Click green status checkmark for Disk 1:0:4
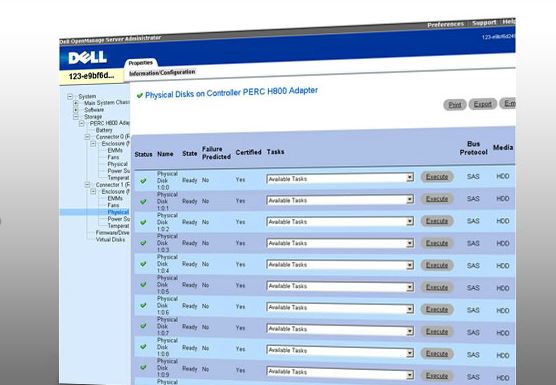Image resolution: width=556 pixels, height=385 pixels. pyautogui.click(x=143, y=264)
